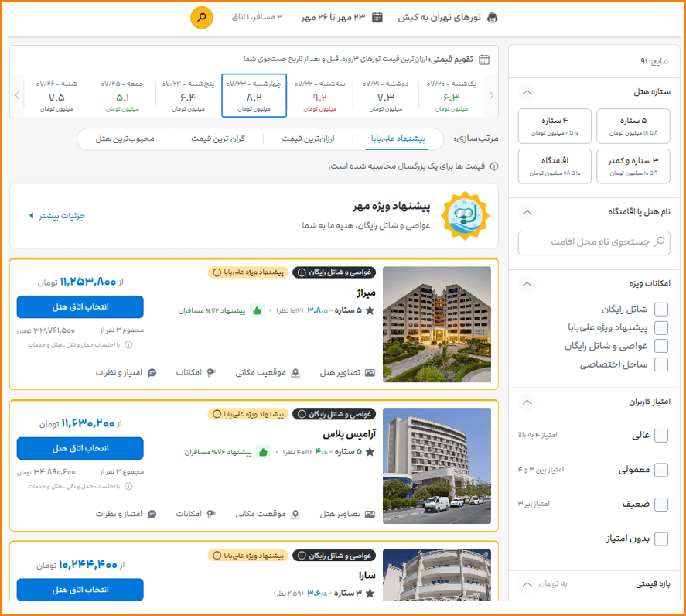686x616 pixels.
Task: Sort by ارزان‌ترین قیمت tab
Action: tap(307, 139)
